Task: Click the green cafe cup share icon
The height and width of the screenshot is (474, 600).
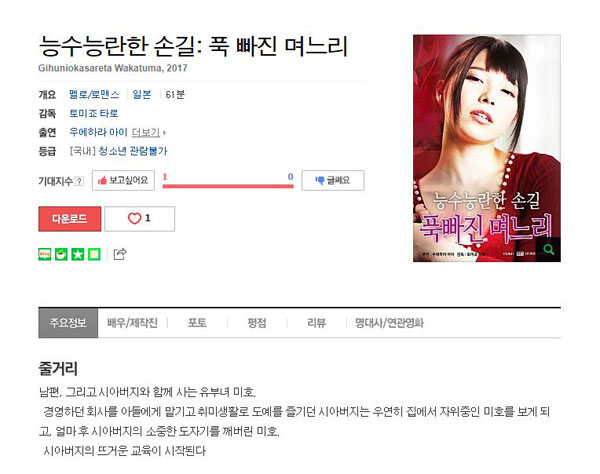Action: 61,254
